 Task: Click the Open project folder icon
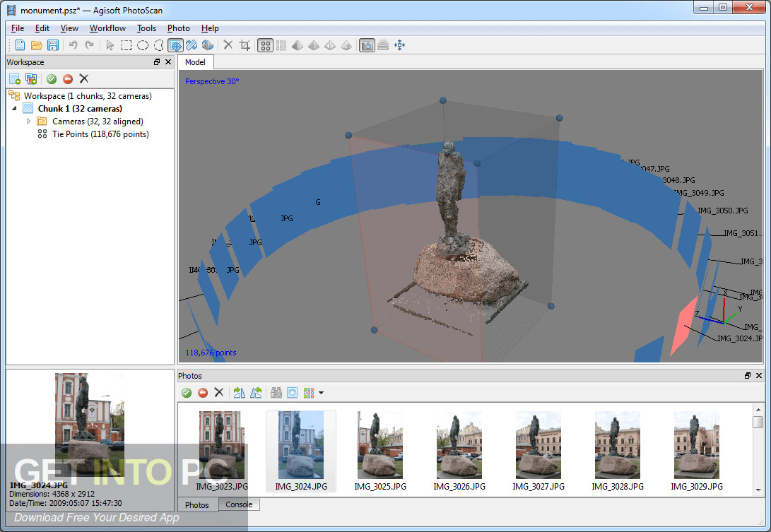[x=36, y=45]
